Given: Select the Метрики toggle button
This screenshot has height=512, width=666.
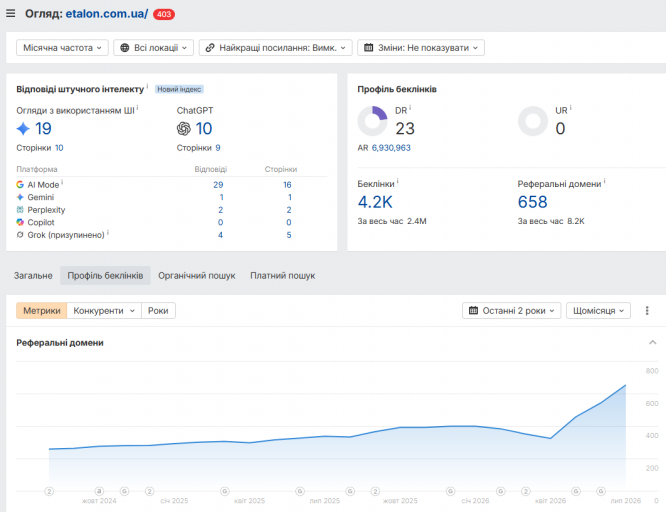Looking at the screenshot, I should (x=42, y=311).
